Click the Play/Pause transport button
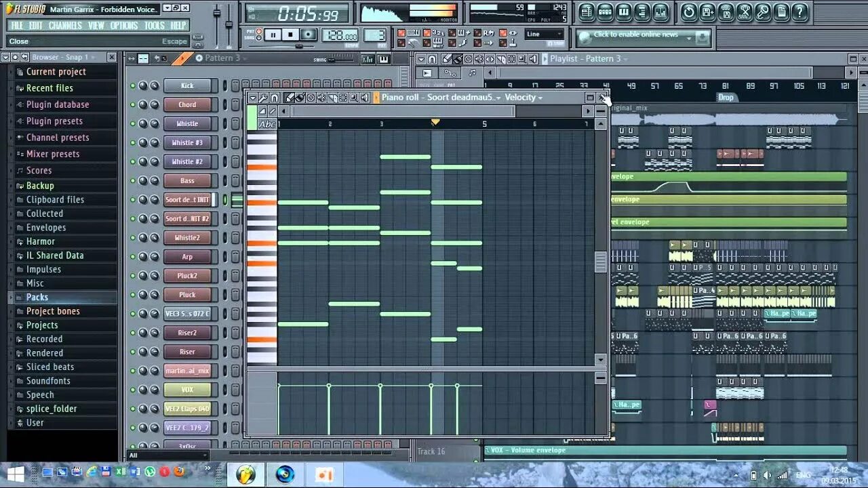The width and height of the screenshot is (868, 488). pyautogui.click(x=273, y=35)
